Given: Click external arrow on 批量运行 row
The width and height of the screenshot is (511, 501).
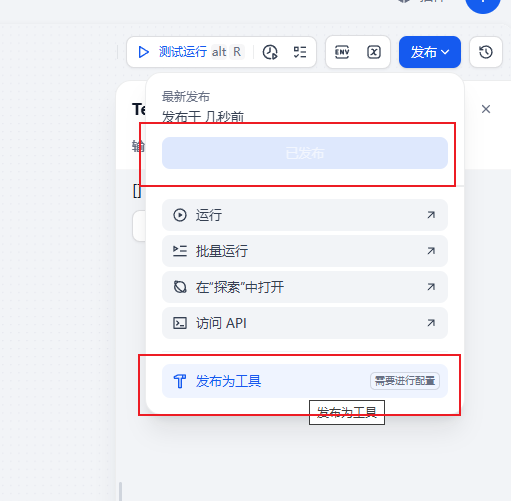Looking at the screenshot, I should pyautogui.click(x=431, y=251).
